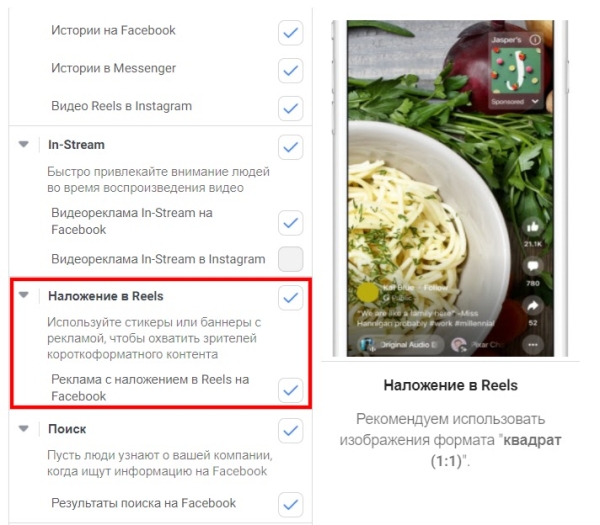Select the Истории в Messenger placement row

pos(160,68)
